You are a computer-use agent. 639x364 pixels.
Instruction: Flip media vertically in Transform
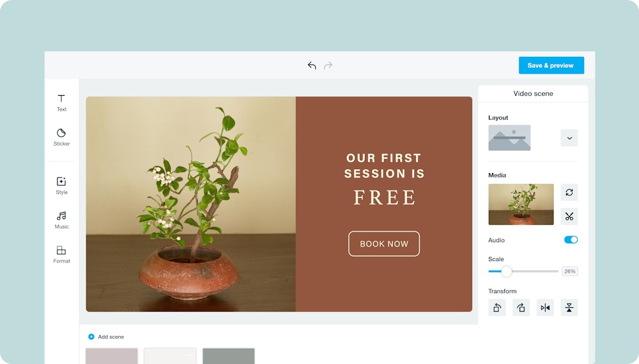pos(569,307)
